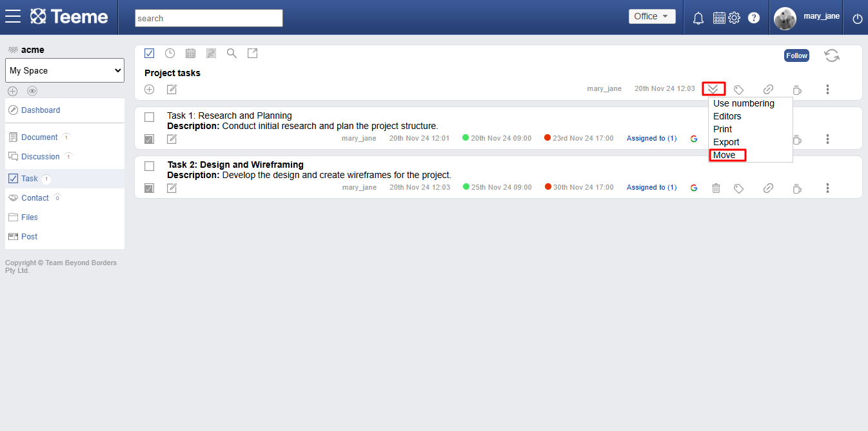
Task: Open the My Space dropdown
Action: pos(64,70)
